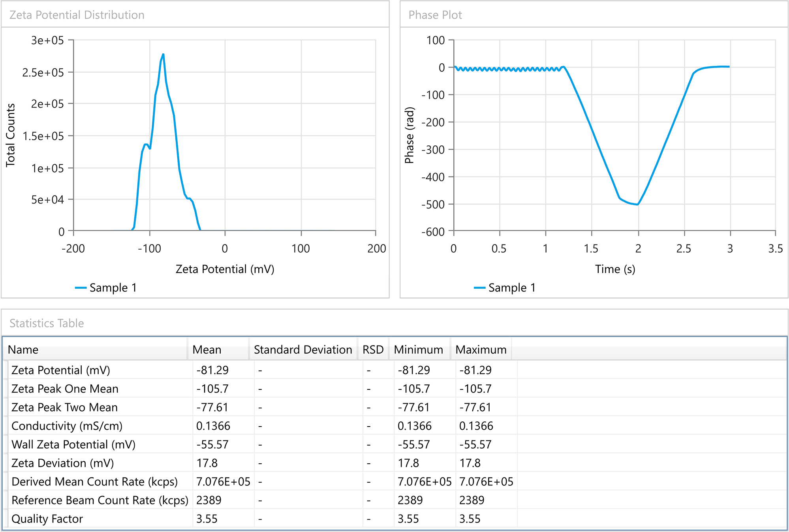Select the Wall Zeta Potential row

73,444
